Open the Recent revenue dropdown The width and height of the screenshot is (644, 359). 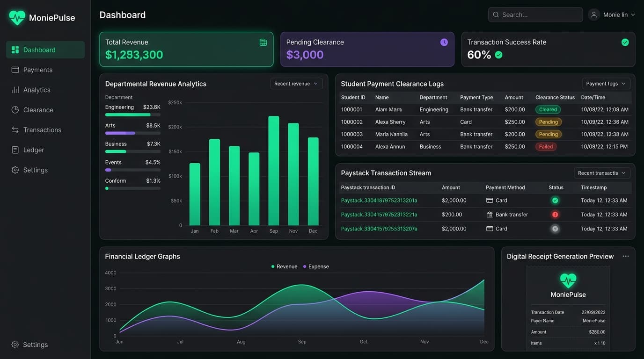point(296,84)
